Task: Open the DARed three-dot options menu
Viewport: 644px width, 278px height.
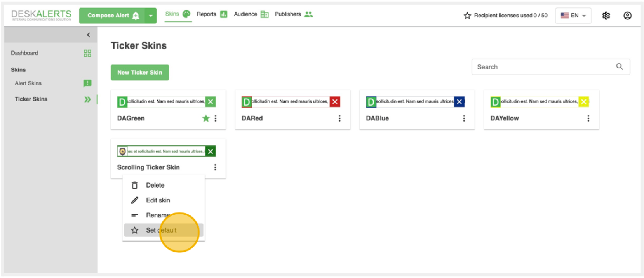Action: pos(339,118)
